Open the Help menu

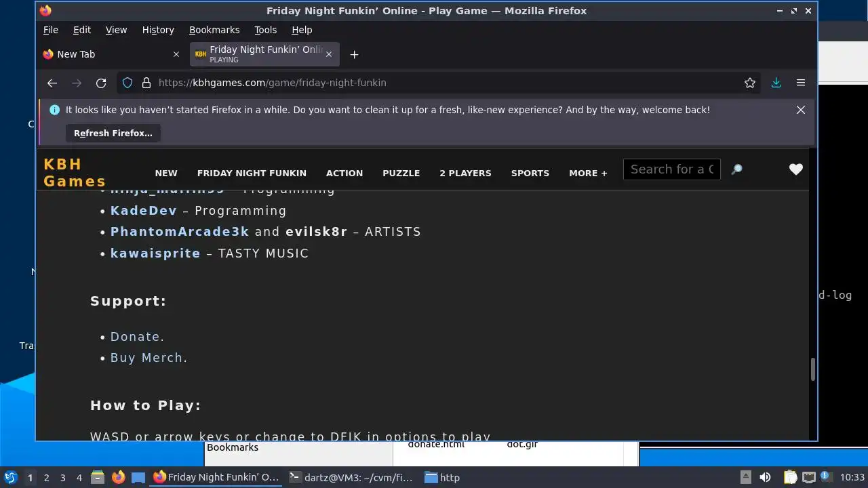click(302, 30)
